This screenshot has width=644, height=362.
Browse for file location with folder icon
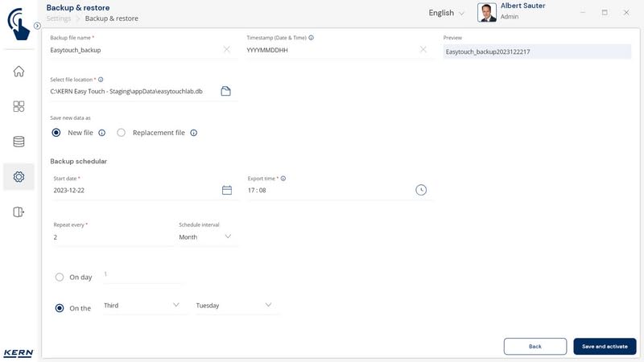tap(226, 91)
